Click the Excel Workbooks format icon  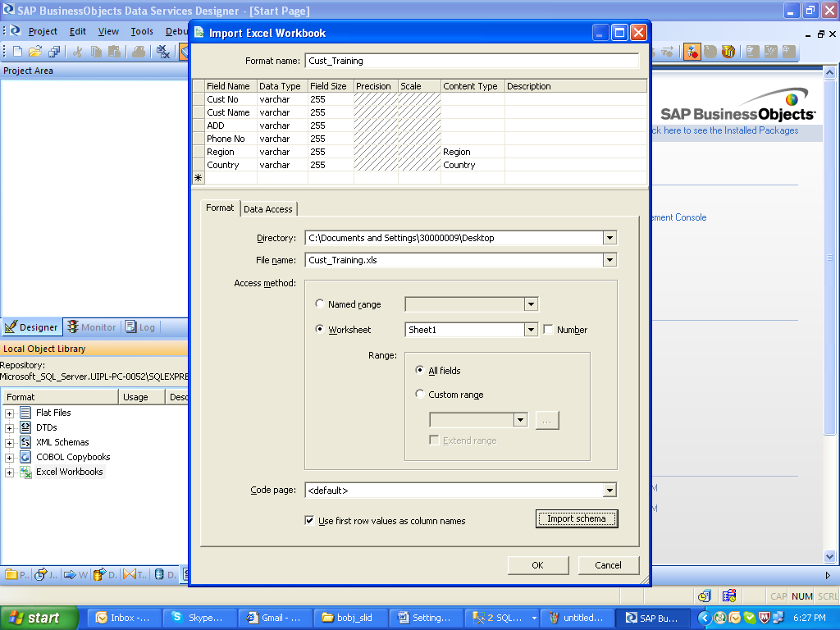coord(25,472)
